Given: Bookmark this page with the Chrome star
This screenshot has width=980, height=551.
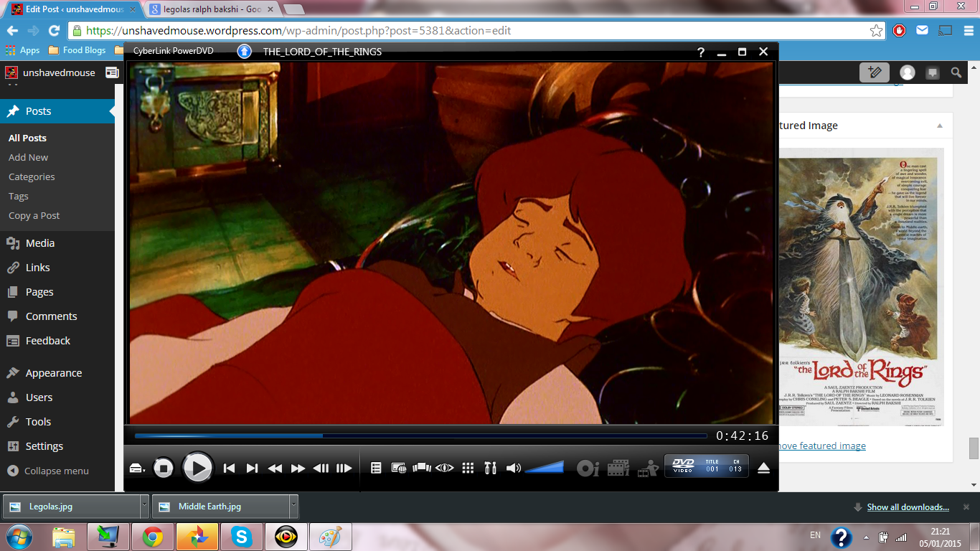Looking at the screenshot, I should [876, 31].
